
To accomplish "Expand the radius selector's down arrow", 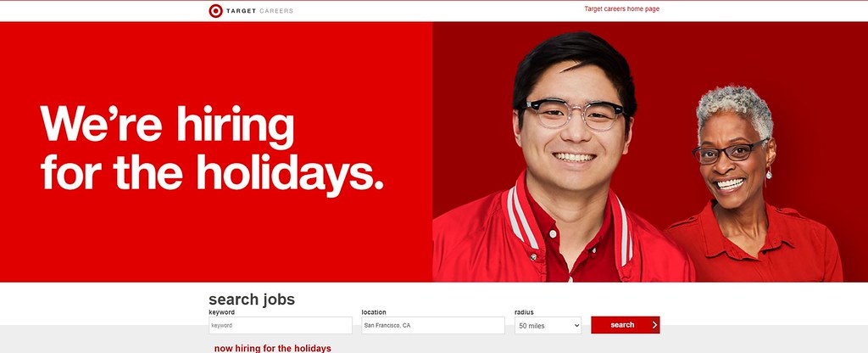I will pyautogui.click(x=576, y=326).
